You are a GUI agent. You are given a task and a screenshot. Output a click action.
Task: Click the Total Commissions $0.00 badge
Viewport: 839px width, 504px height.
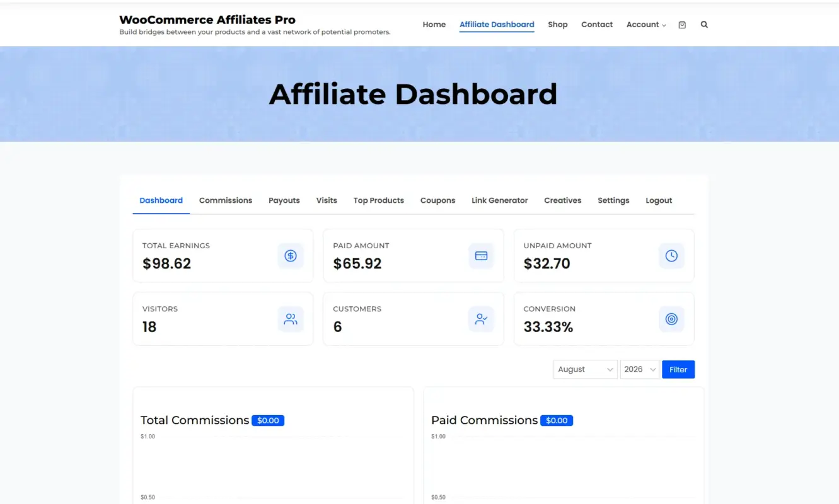pos(268,420)
